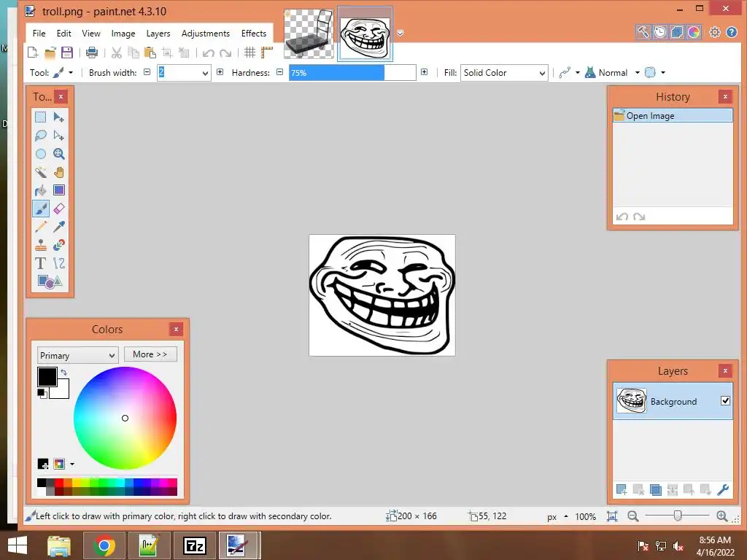Viewport: 747px width, 560px height.
Task: Click the Print icon in toolbar
Action: pos(91,52)
